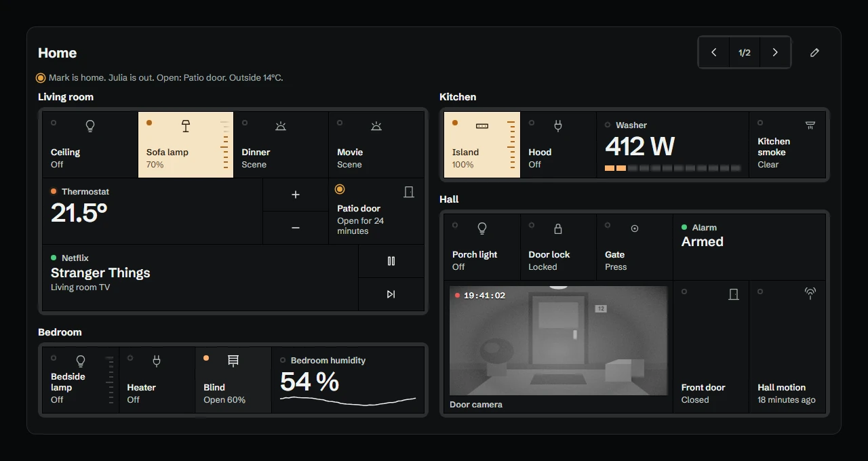Open the Washer 412 W tile
The image size is (868, 461).
point(673,145)
